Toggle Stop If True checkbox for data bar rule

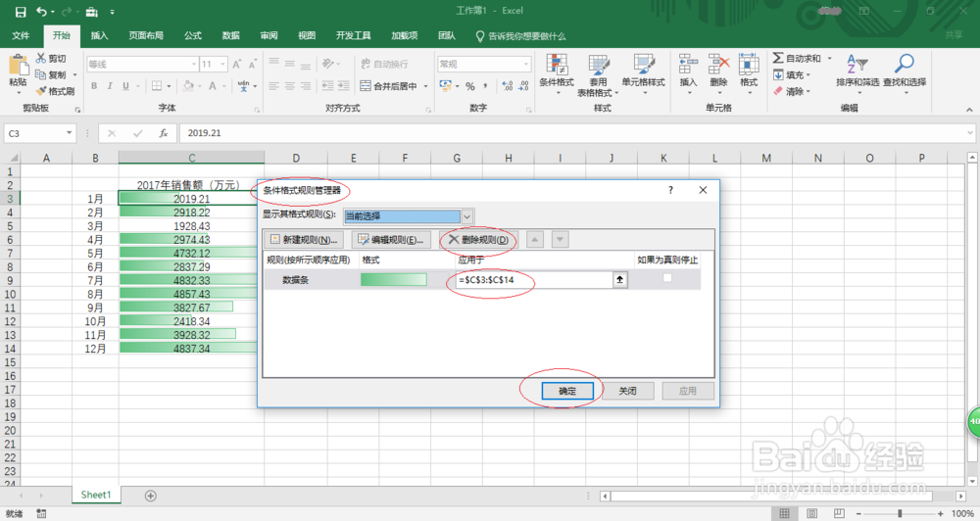(666, 278)
